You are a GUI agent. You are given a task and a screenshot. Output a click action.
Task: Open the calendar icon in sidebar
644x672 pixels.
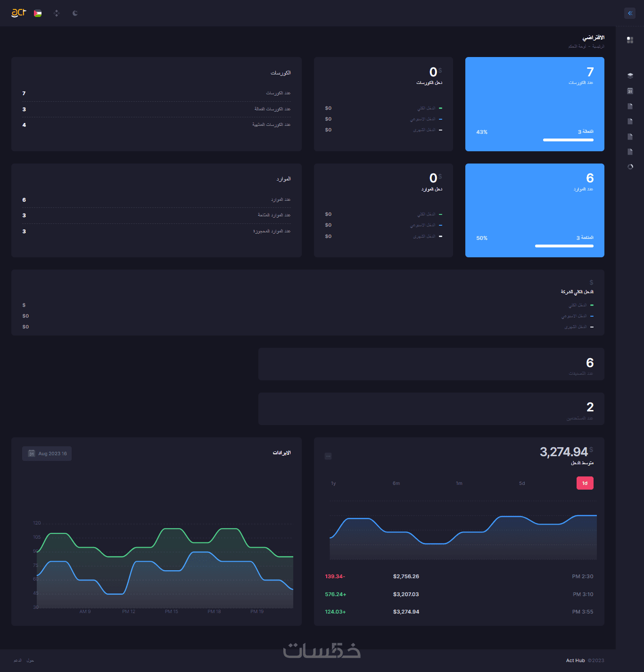pos(630,91)
